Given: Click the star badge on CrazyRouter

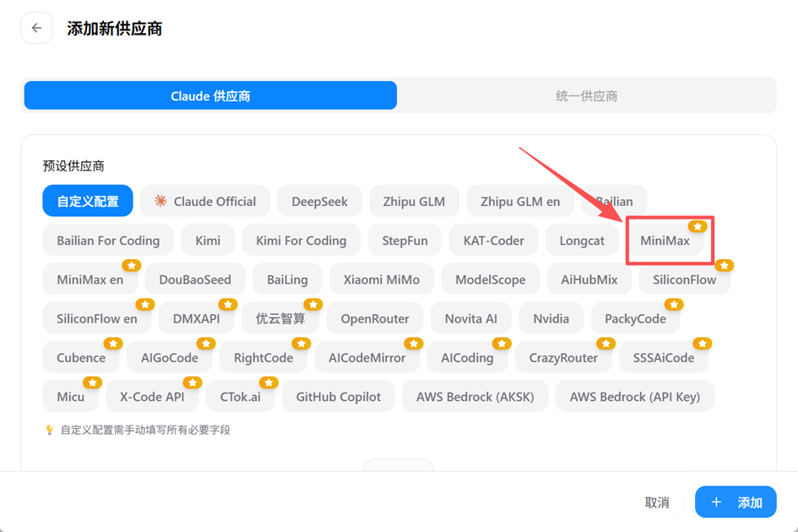Looking at the screenshot, I should pos(605,344).
